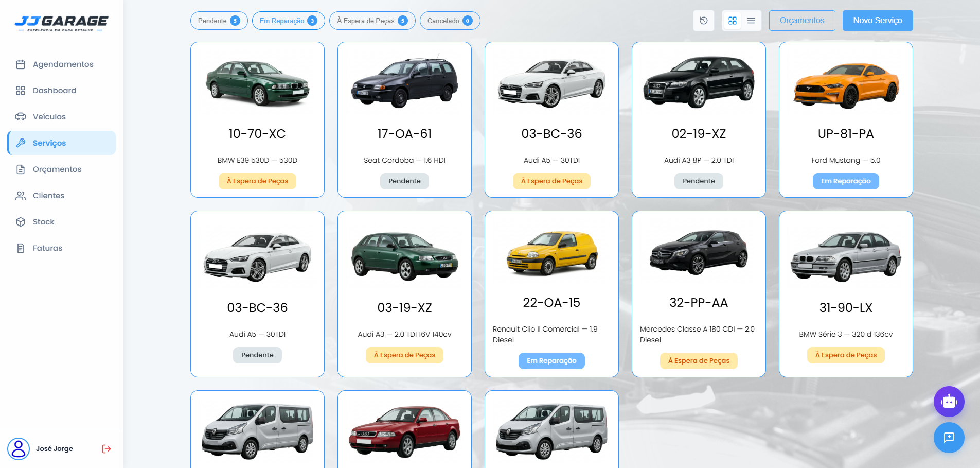
Task: Click plate number 22-OA-15
Action: [551, 303]
